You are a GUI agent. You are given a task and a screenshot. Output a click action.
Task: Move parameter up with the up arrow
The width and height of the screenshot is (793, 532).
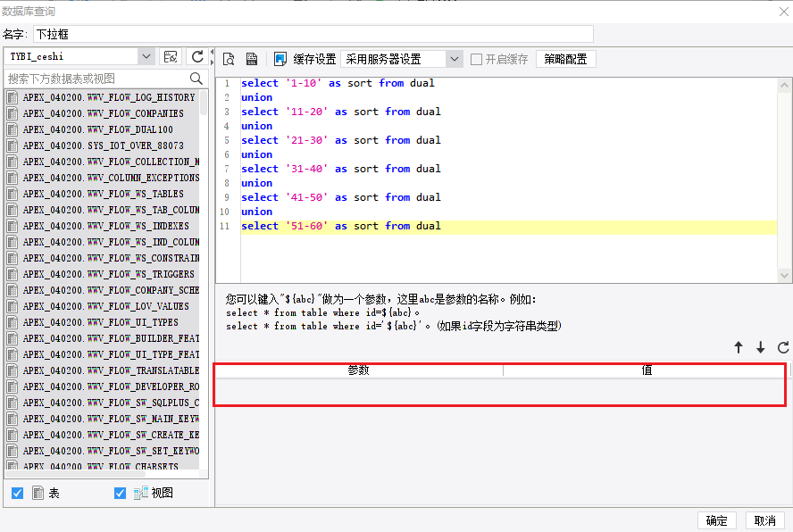coord(739,347)
